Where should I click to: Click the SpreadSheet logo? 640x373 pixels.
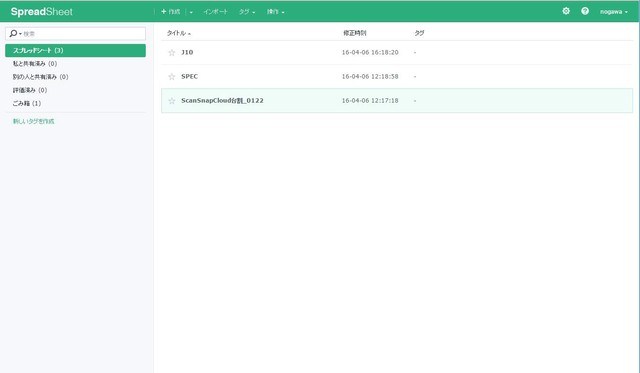tap(42, 12)
